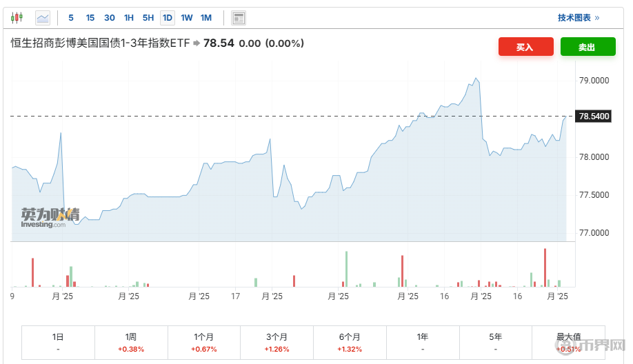Click the 78.5400 current price marker
633x364 pixels.
[594, 117]
